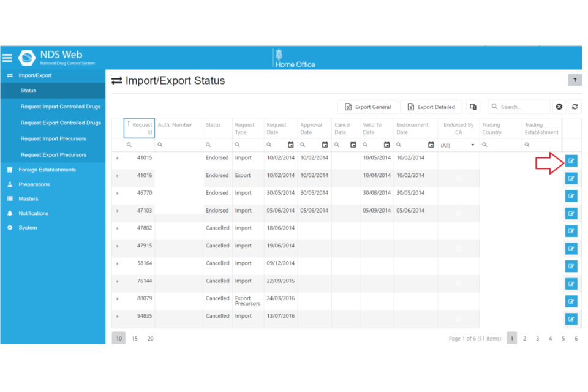This screenshot has height=392, width=588.
Task: Expand the row for request 88079
Action: (117, 299)
